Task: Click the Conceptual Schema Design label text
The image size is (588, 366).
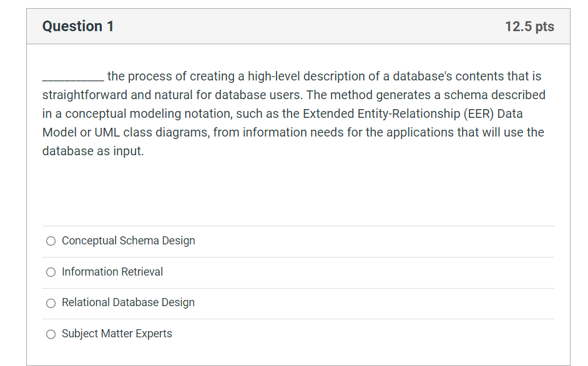Action: point(128,241)
